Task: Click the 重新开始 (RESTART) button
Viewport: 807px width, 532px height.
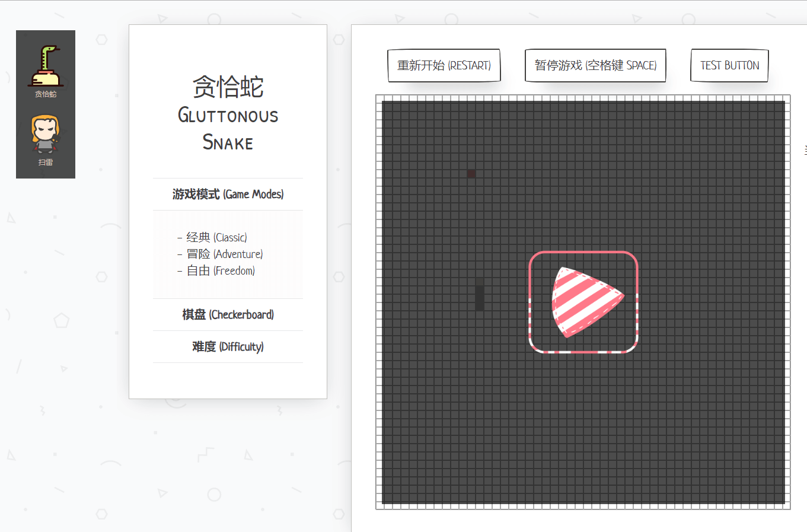Action: click(x=444, y=65)
